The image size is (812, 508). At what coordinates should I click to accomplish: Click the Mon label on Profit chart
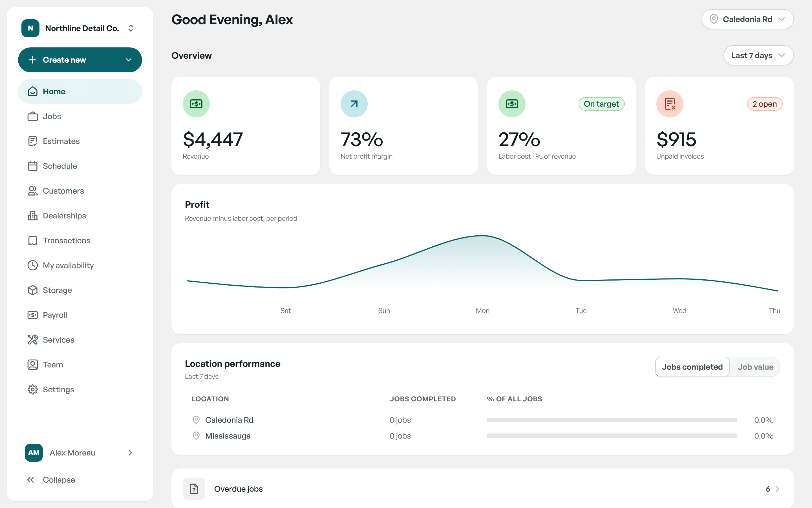click(x=482, y=310)
